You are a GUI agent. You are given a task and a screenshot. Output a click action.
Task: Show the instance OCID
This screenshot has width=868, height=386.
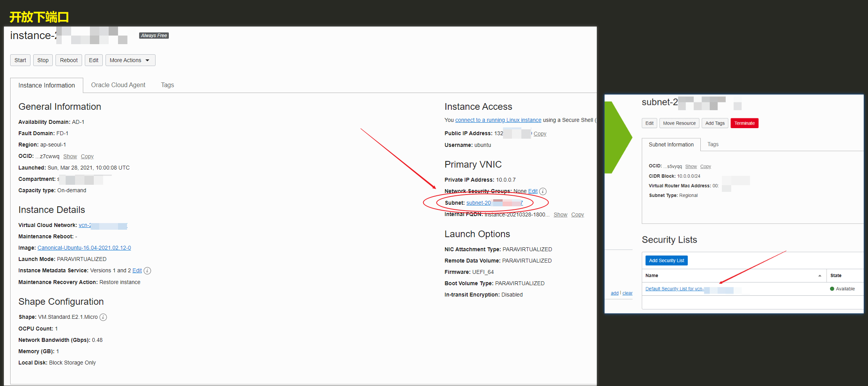click(x=70, y=156)
